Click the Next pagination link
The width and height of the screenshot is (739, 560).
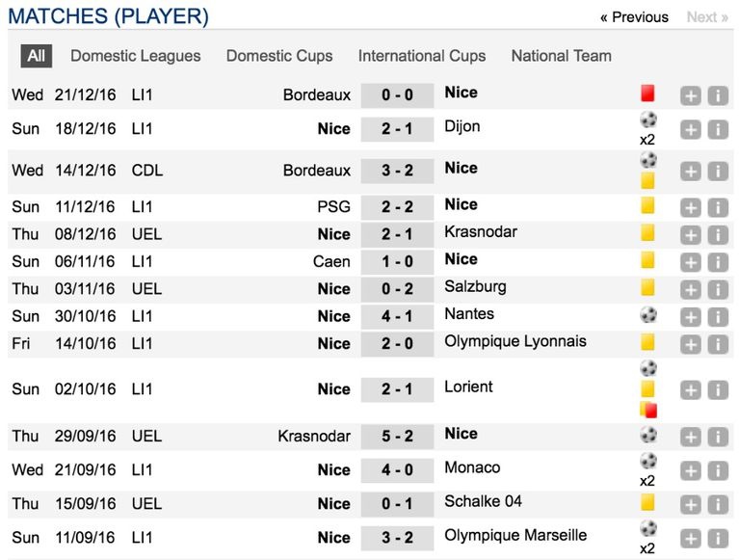[x=706, y=17]
